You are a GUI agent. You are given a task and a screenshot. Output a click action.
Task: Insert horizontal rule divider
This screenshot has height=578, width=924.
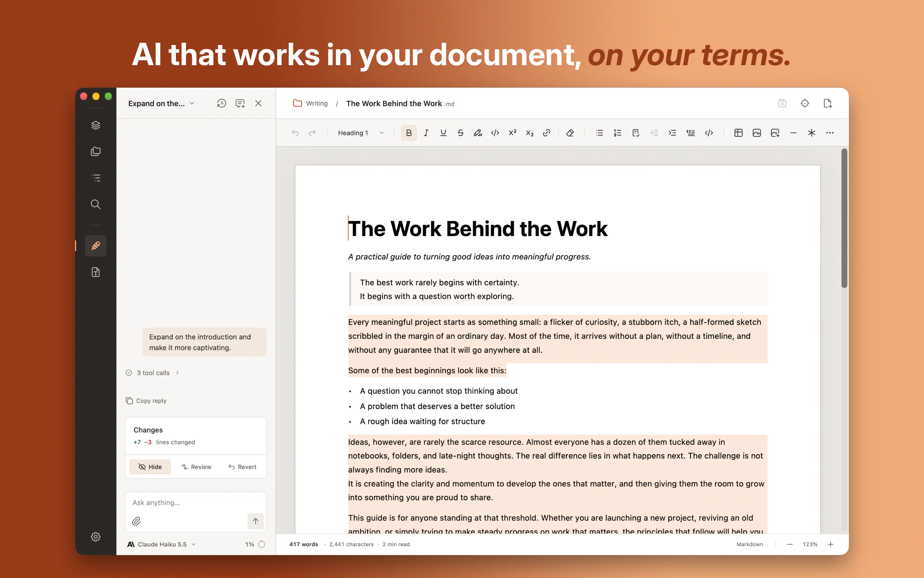[793, 133]
